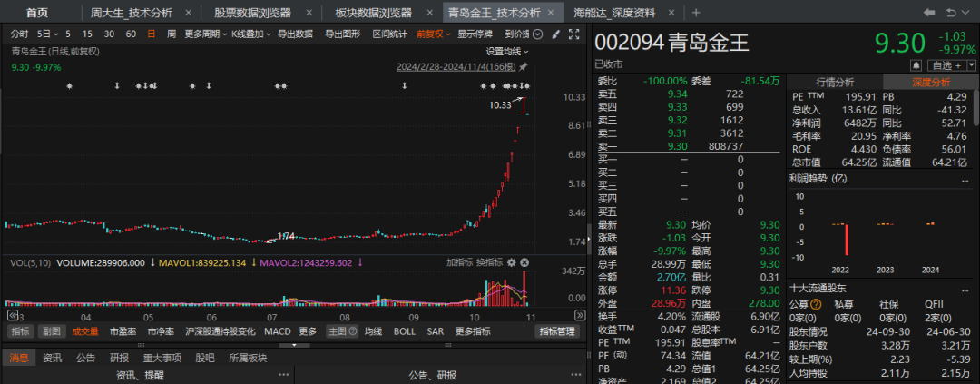The image size is (980, 384).
Task: Click the right panel vertical scrollbar
Action: pos(977,106)
